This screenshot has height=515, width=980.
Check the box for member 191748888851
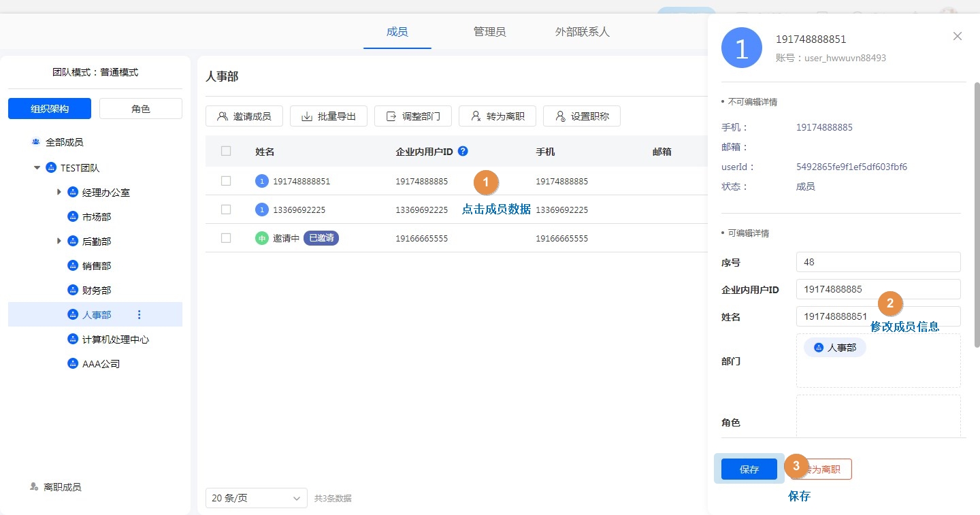coord(226,181)
